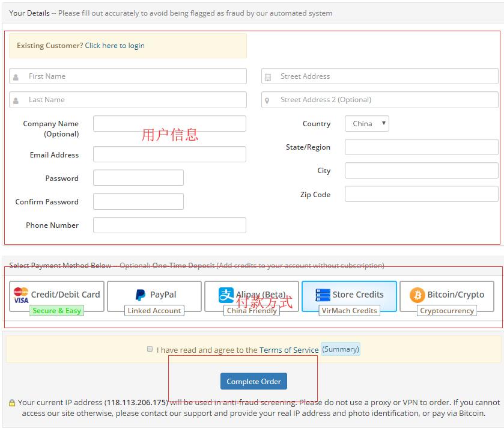Click the person icon in First Name field
This screenshot has width=504, height=428.
point(16,77)
